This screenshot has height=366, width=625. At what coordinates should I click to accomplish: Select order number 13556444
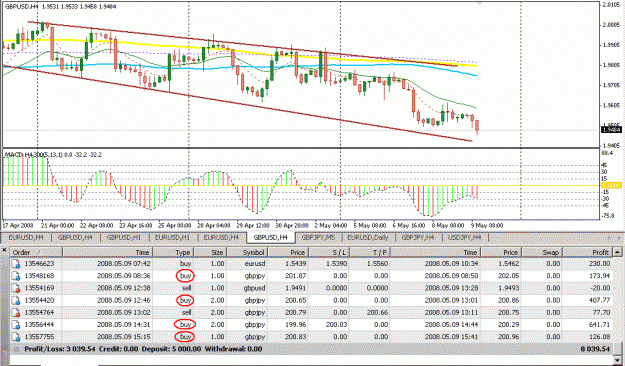39,325
